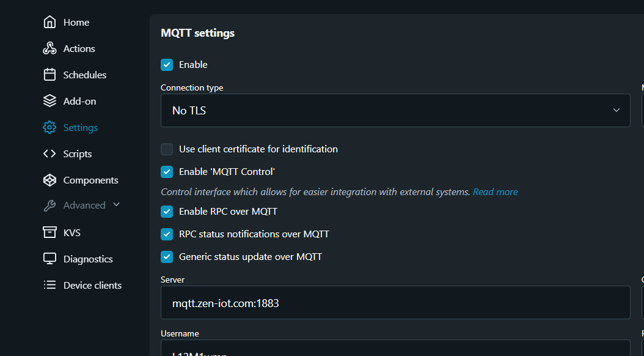Click the Add-on layers icon
Image resolution: width=644 pixels, height=356 pixels.
click(x=49, y=101)
